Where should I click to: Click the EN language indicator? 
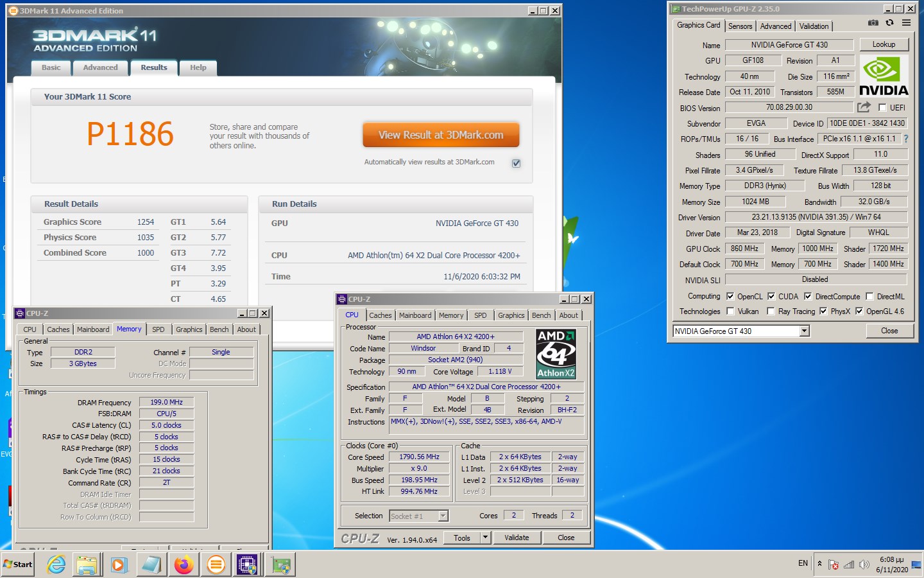[x=803, y=563]
